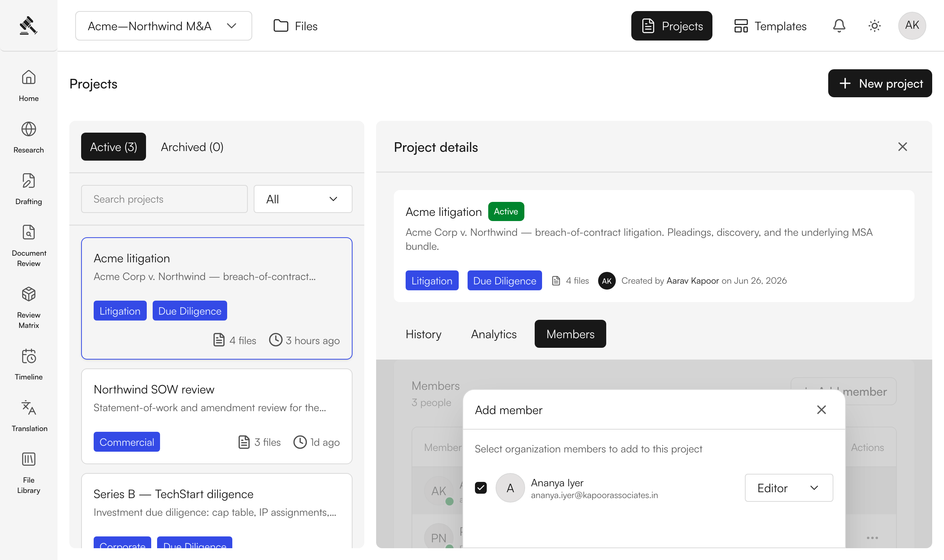The width and height of the screenshot is (944, 560).
Task: Open Templates in top navigation
Action: (770, 26)
